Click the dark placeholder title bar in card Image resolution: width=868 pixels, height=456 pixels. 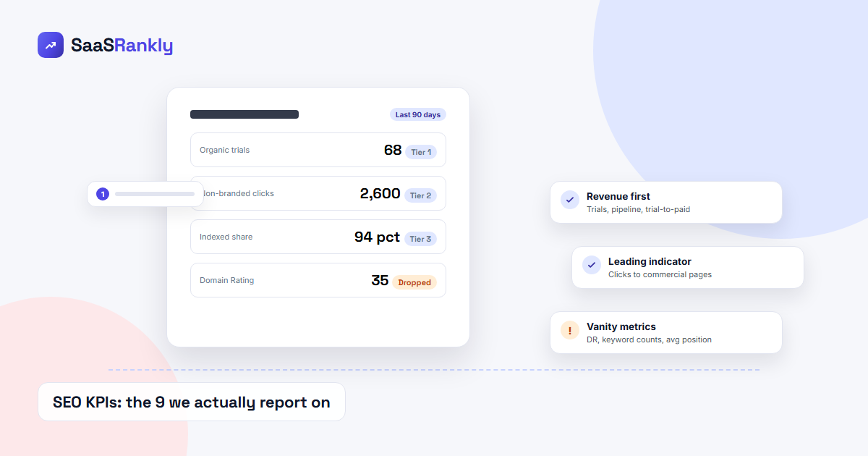point(244,114)
